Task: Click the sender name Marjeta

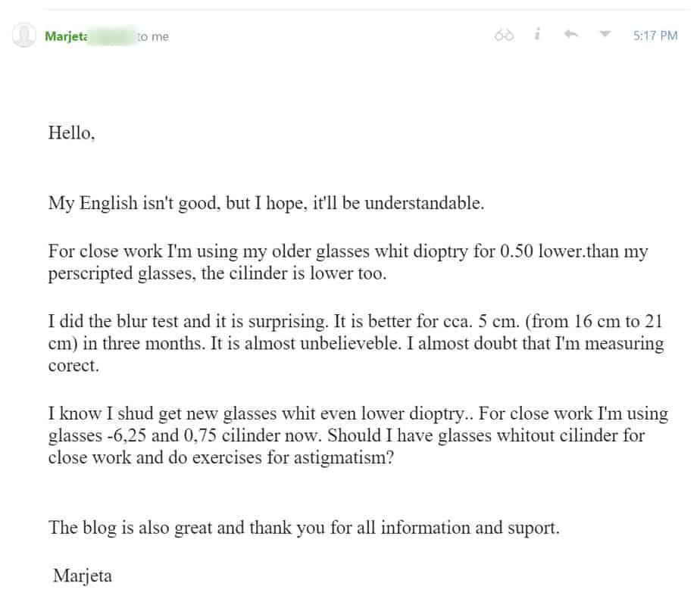Action: click(x=66, y=36)
